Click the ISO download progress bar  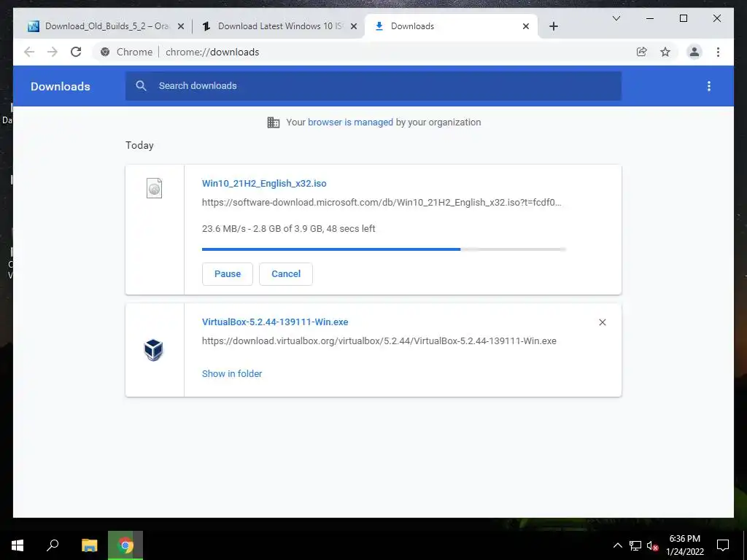(384, 249)
